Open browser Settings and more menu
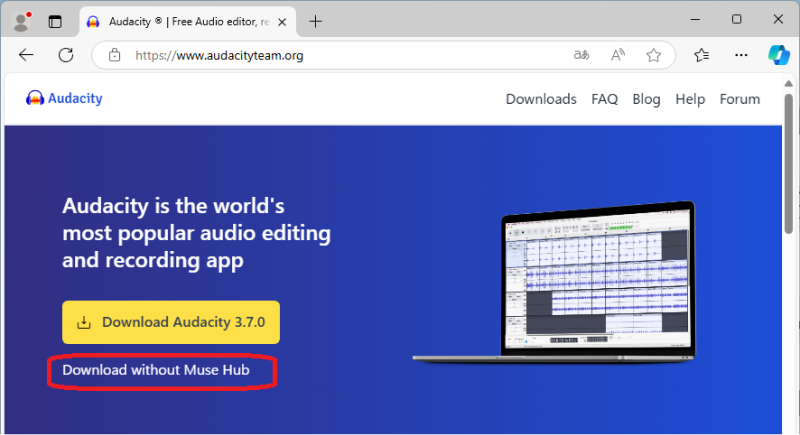The height and width of the screenshot is (435, 800). pyautogui.click(x=741, y=55)
